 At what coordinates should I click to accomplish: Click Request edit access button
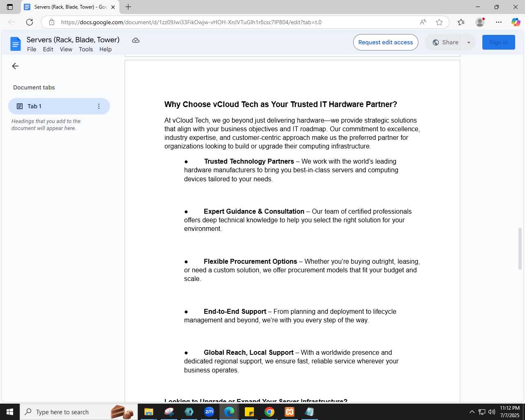click(x=386, y=42)
